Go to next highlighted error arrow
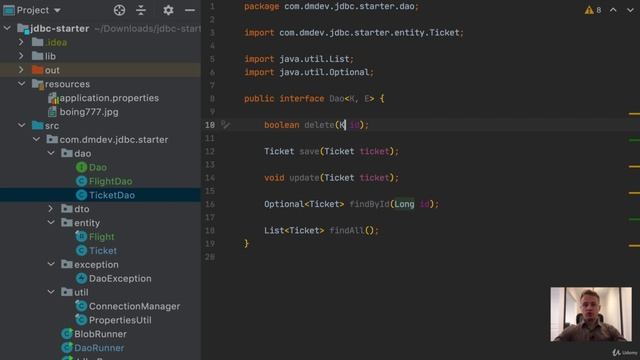 coord(630,10)
